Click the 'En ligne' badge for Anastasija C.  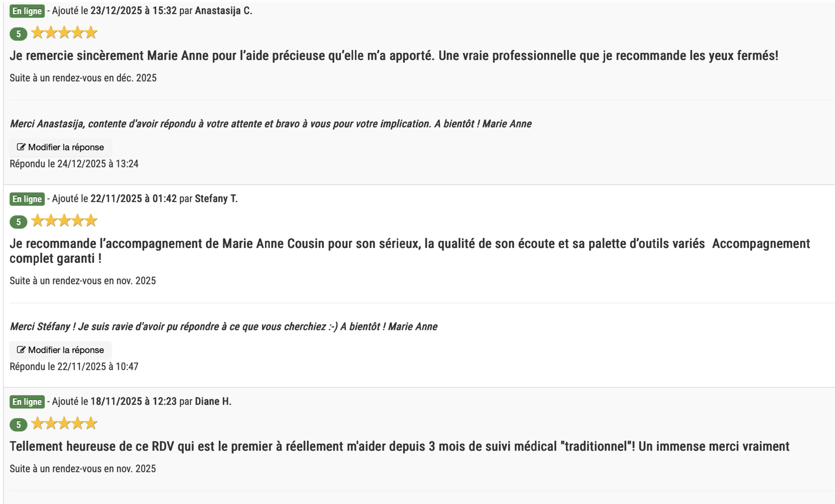click(27, 11)
